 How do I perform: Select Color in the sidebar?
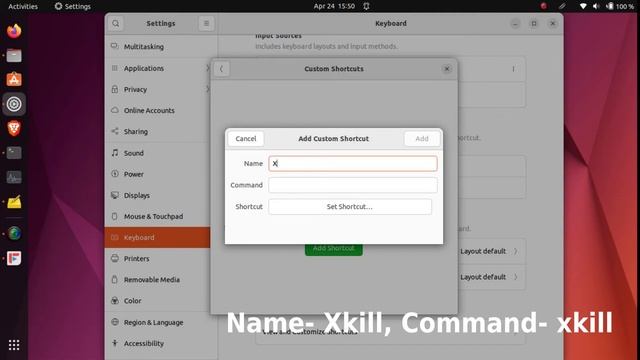click(158, 301)
